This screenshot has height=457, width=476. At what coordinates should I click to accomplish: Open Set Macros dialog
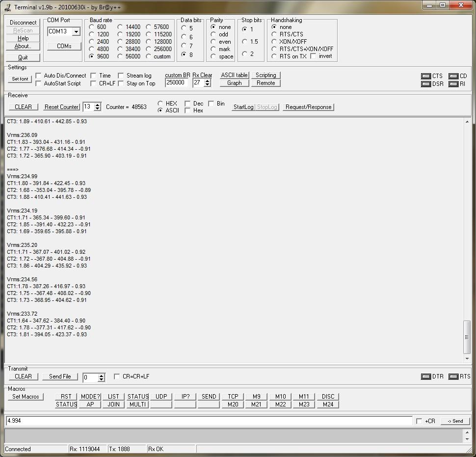pyautogui.click(x=26, y=397)
